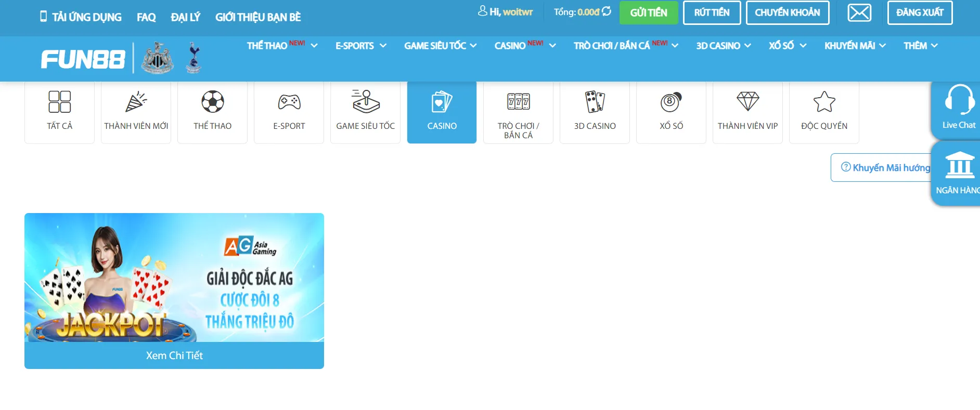Select the Thành Viên Mới party popper icon
This screenshot has width=980, height=410.
(x=136, y=102)
